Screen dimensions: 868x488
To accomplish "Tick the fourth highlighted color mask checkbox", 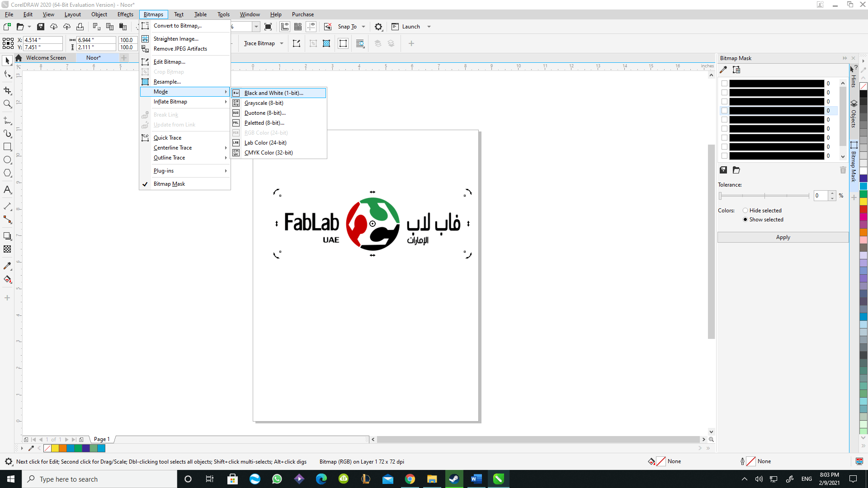I will point(725,111).
